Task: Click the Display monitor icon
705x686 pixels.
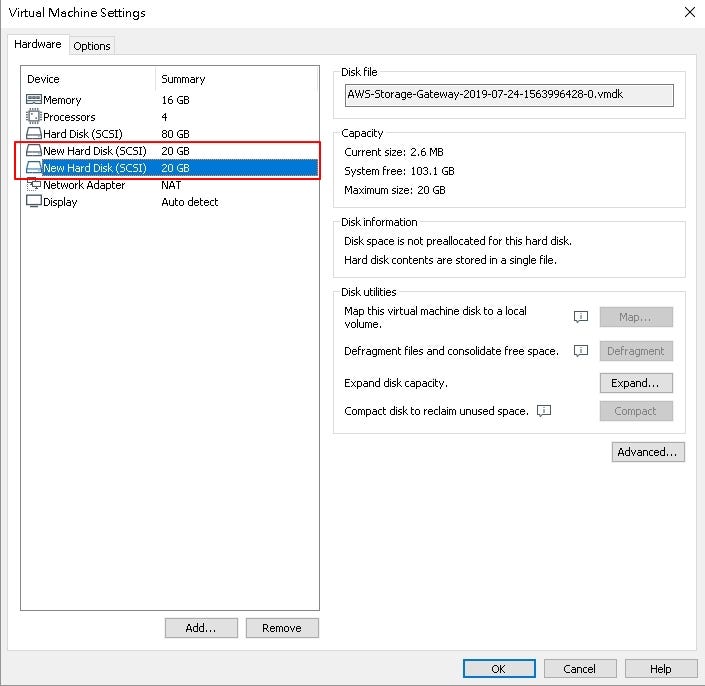Action: [x=34, y=201]
